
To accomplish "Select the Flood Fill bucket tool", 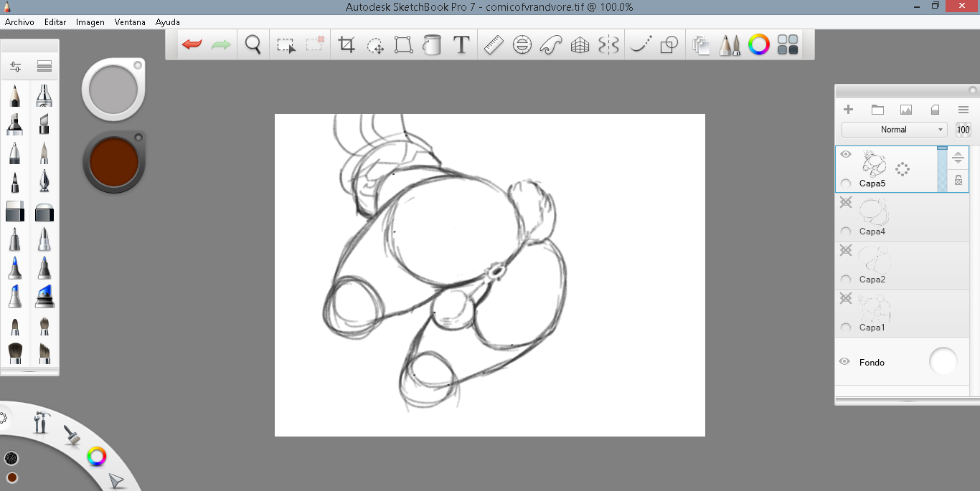I will (x=432, y=45).
